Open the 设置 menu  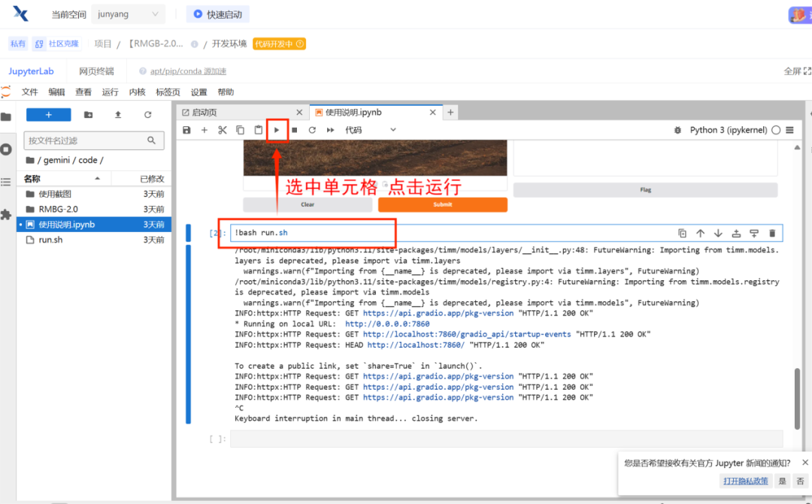198,92
